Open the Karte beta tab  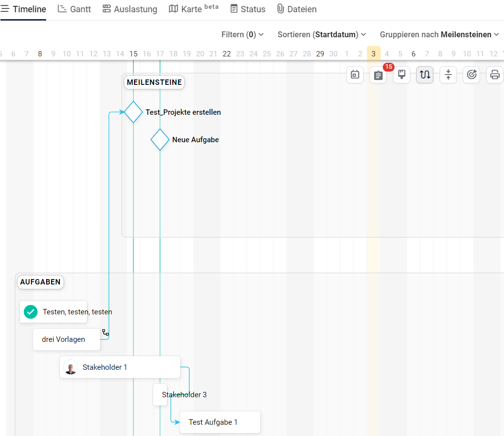coord(193,9)
